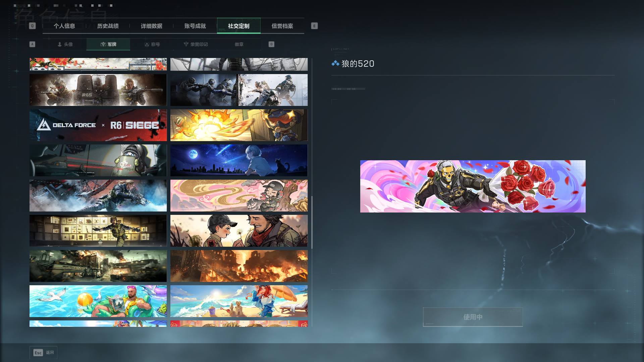This screenshot has width=644, height=362.
Task: Select the 头像 sub-tab
Action: [65, 44]
